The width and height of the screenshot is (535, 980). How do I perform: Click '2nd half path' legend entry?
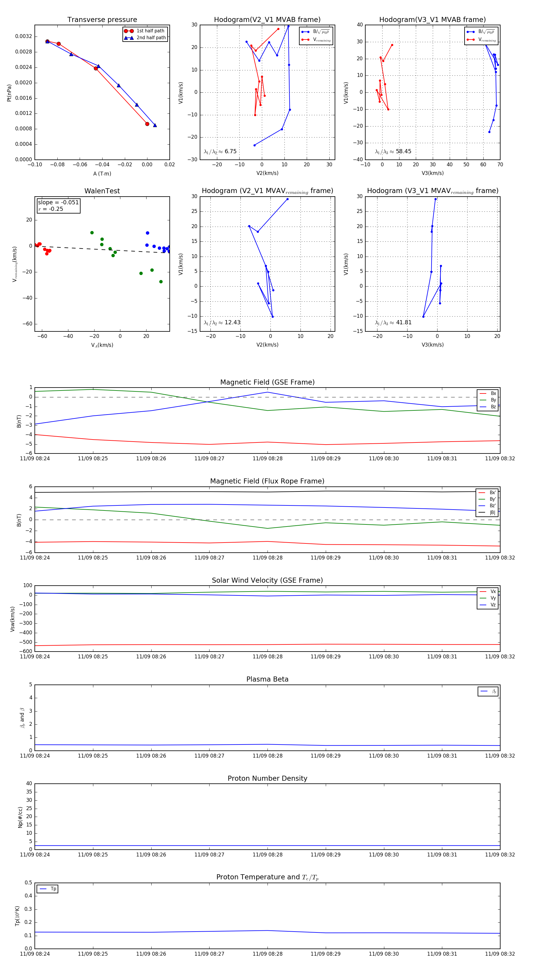[145, 38]
